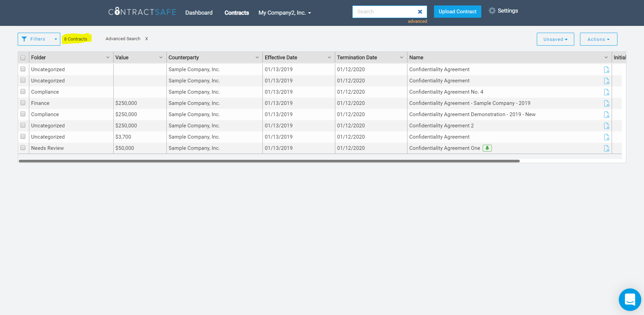
Task: Click the ContractSafe logo
Action: pos(142,12)
